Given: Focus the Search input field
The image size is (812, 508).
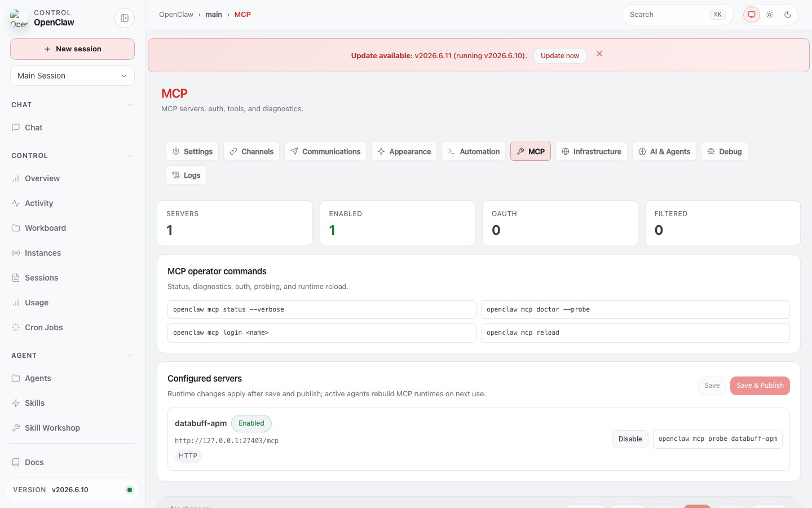Looking at the screenshot, I should (x=677, y=15).
